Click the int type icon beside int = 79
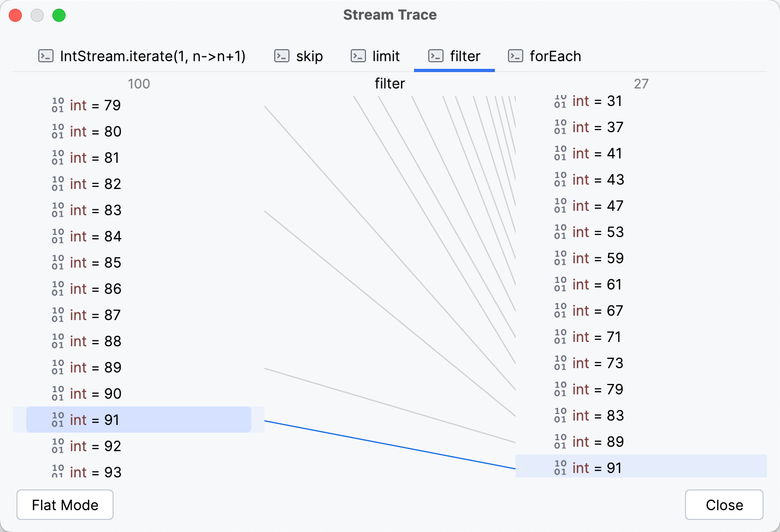Viewport: 780px width, 532px height. coord(57,105)
